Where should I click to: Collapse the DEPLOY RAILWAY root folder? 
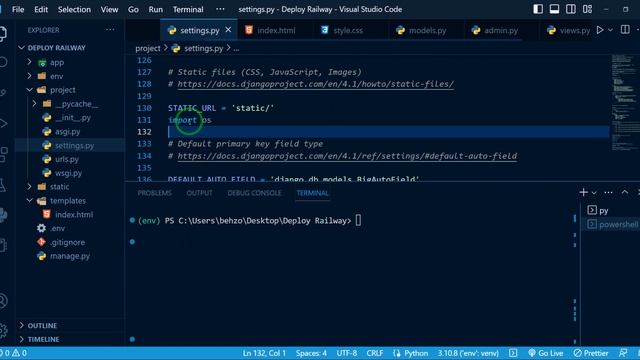[70, 48]
